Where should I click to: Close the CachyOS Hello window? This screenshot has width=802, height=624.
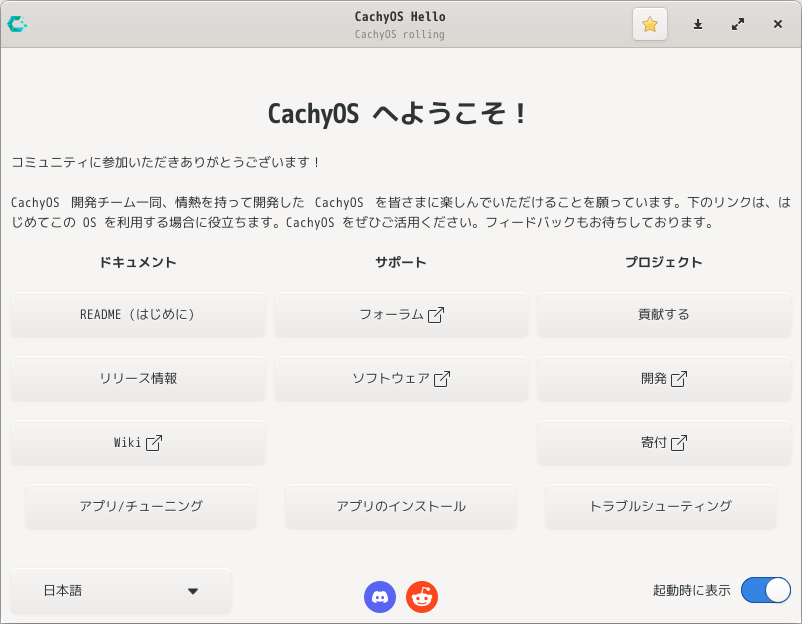point(777,24)
